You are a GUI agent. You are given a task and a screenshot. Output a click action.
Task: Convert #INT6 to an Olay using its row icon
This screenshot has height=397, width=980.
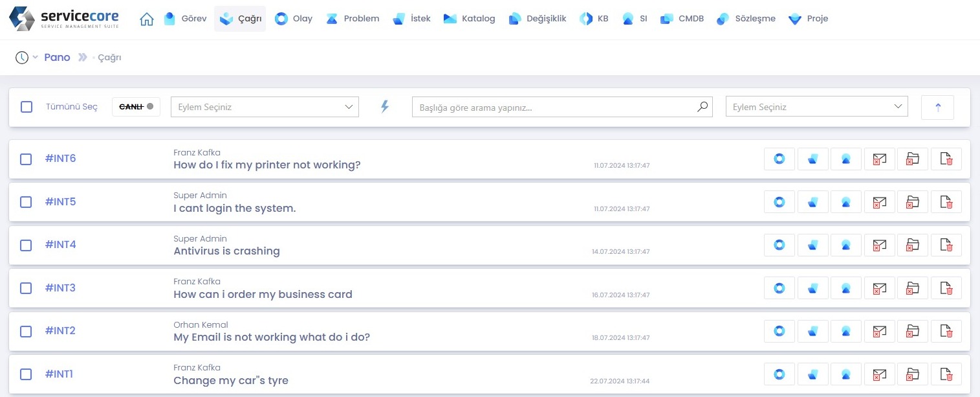(779, 159)
